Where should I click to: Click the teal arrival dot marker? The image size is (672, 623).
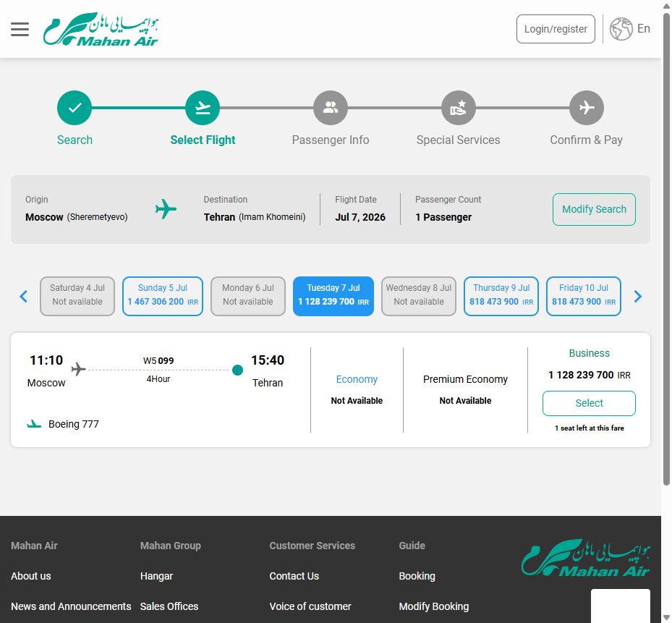[x=237, y=370]
